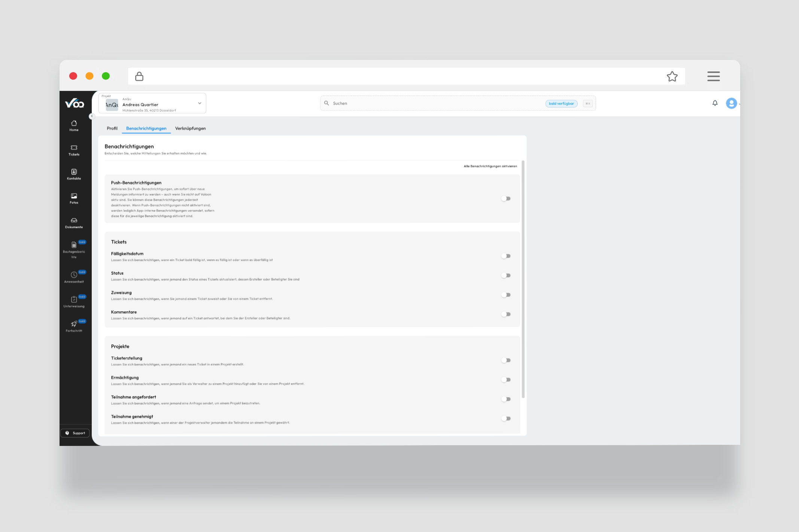Enable the Kommentare notification switch
This screenshot has width=799, height=532.
coord(506,314)
